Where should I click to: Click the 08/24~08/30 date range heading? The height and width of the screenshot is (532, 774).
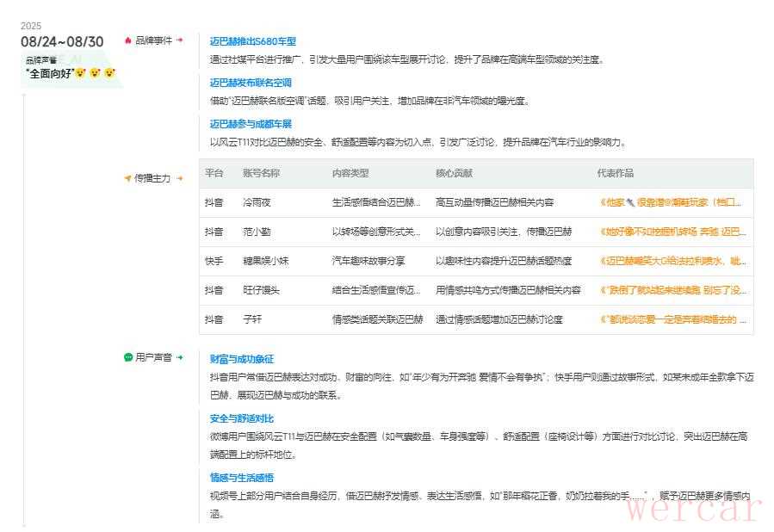[x=62, y=41]
